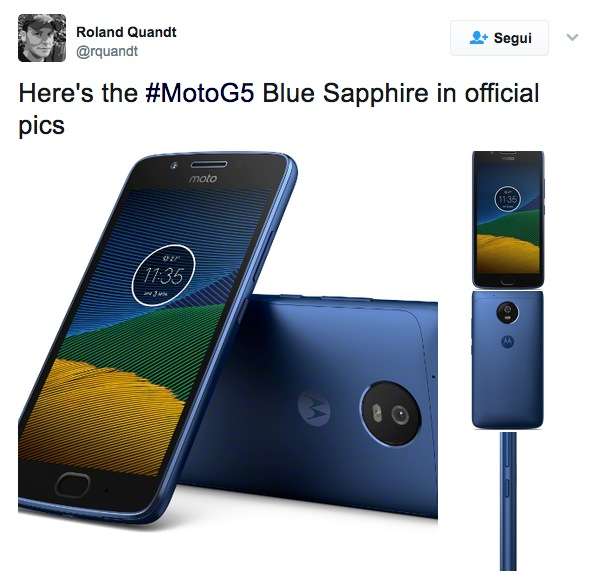The width and height of the screenshot is (598, 579).
Task: Click the tweet text 'Blue Sapphire in official'
Action: tap(401, 93)
